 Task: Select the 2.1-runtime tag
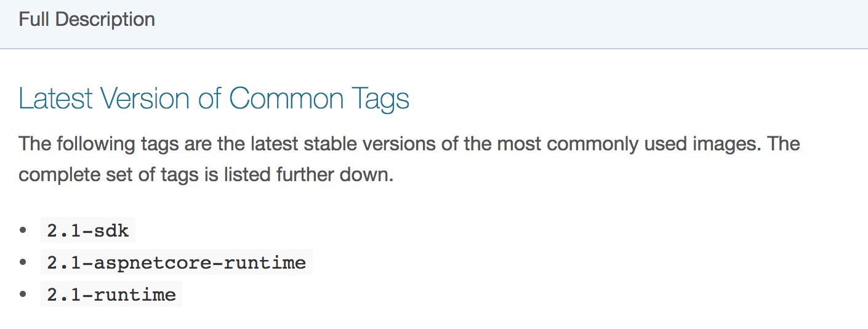[111, 294]
